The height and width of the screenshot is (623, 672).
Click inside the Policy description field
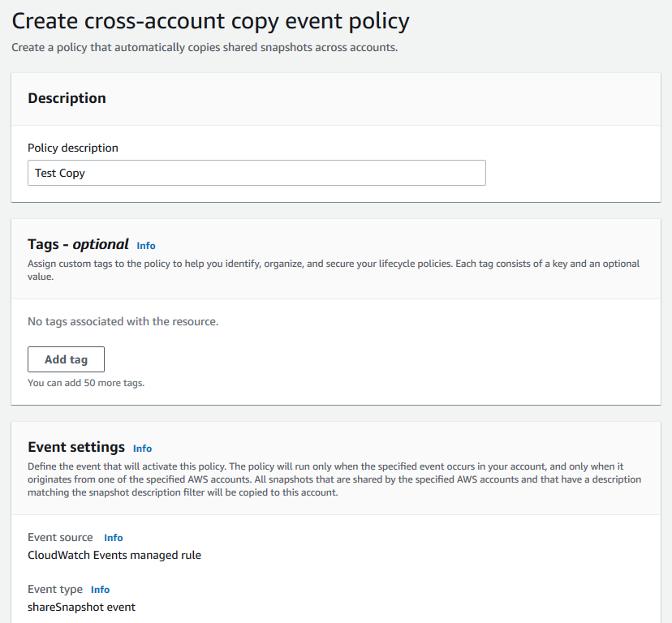click(x=256, y=173)
